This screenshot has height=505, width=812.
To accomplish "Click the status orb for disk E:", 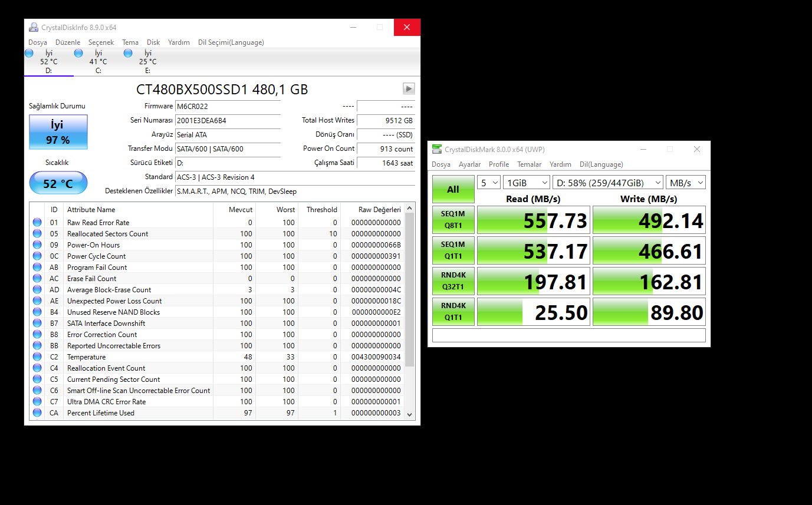I will [128, 53].
